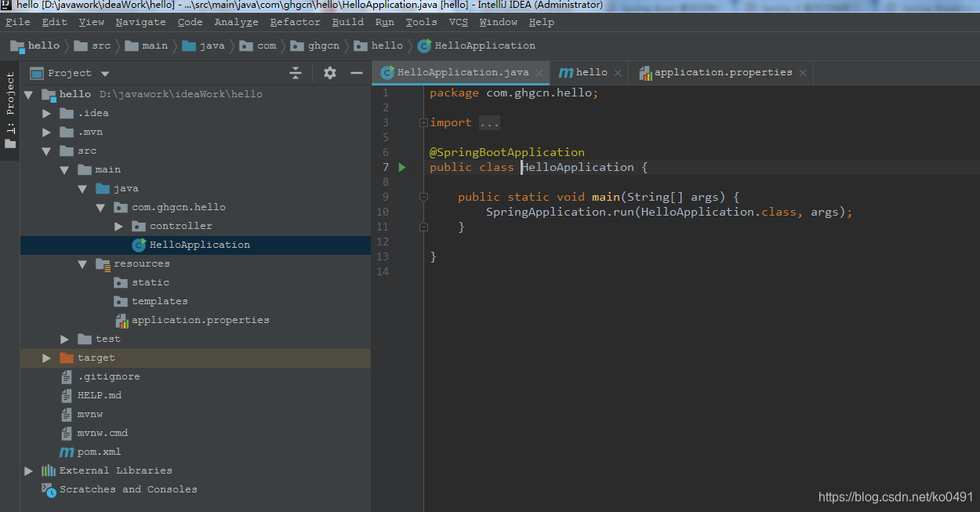Expand the target folder arrow

47,358
